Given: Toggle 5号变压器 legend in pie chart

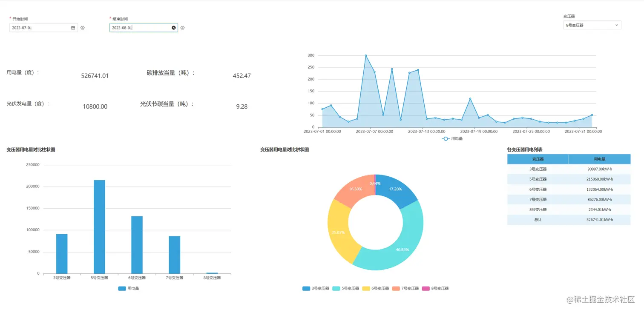Looking at the screenshot, I should [345, 288].
